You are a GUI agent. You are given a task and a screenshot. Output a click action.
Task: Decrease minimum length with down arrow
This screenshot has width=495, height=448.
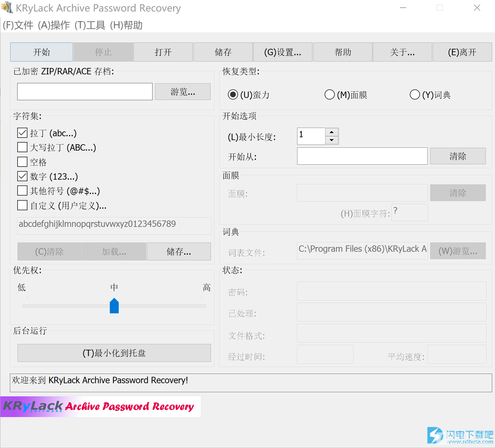click(x=332, y=140)
